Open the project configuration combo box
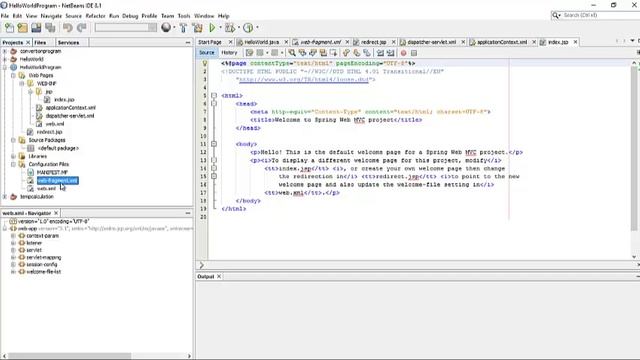 (x=126, y=27)
